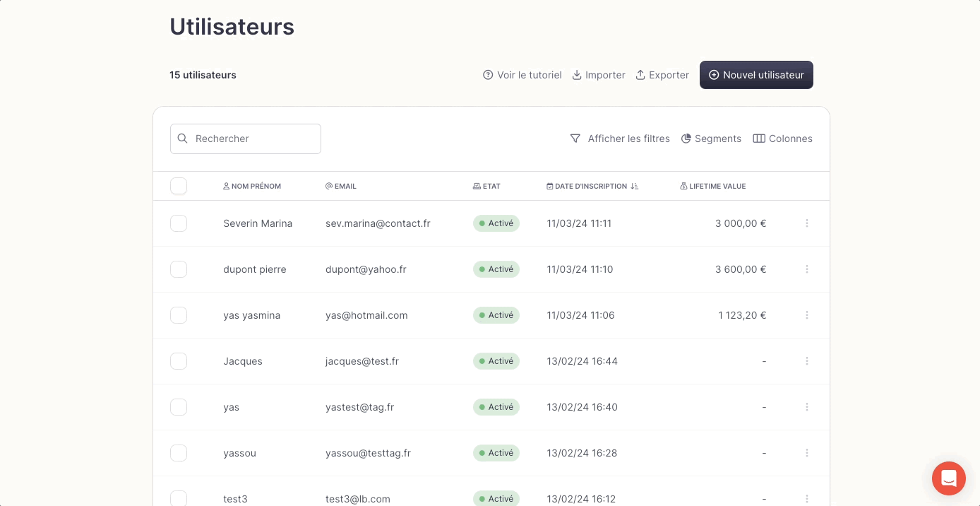Click the Exporter button
This screenshot has width=980, height=506.
[662, 75]
